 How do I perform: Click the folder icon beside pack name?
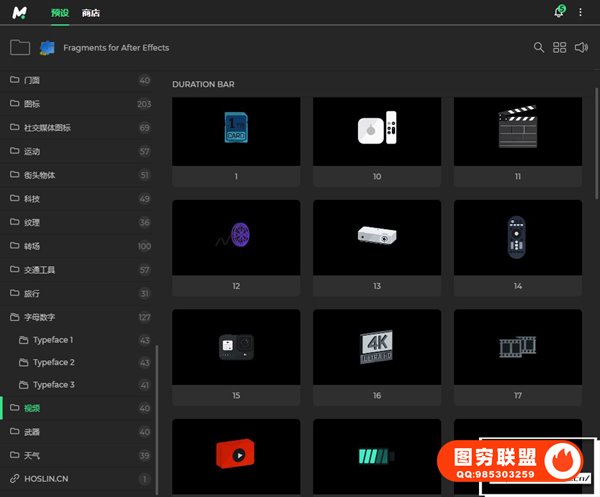pos(19,47)
